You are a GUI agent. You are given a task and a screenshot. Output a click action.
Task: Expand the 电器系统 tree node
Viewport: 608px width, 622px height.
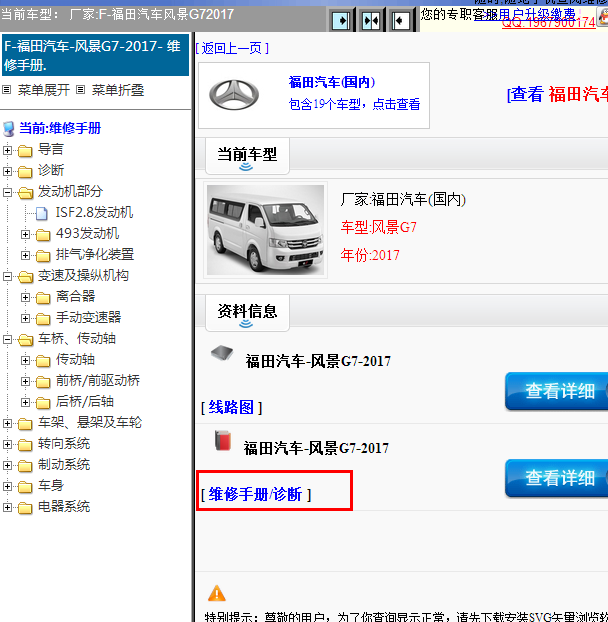click(x=7, y=507)
